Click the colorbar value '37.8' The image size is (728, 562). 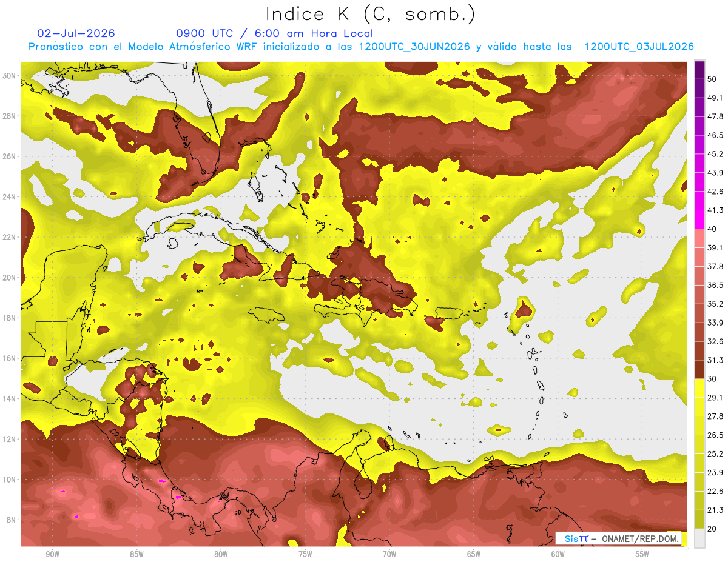[x=715, y=267]
